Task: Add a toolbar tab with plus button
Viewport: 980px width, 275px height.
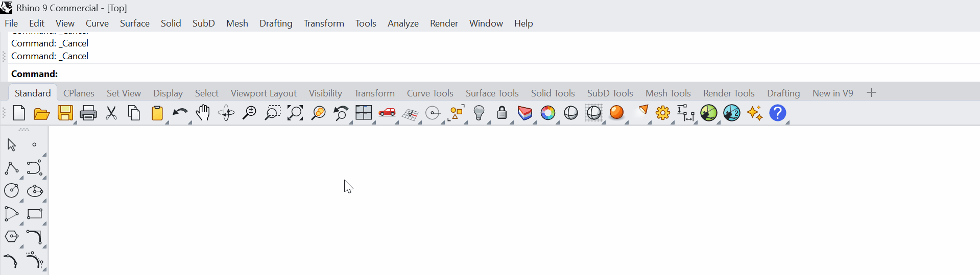Action: [x=872, y=93]
